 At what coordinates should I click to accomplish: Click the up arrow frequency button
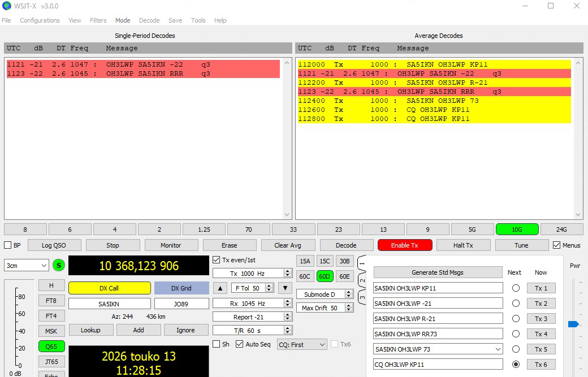tap(220, 288)
